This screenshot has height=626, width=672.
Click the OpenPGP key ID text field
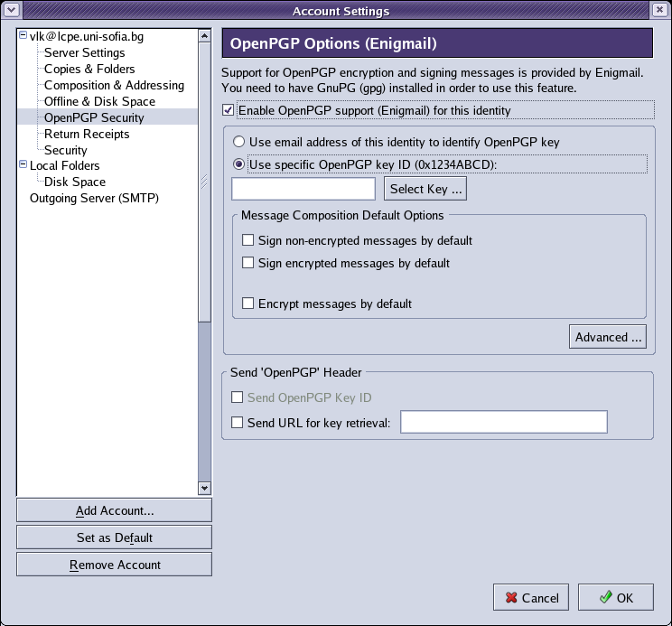(303, 189)
